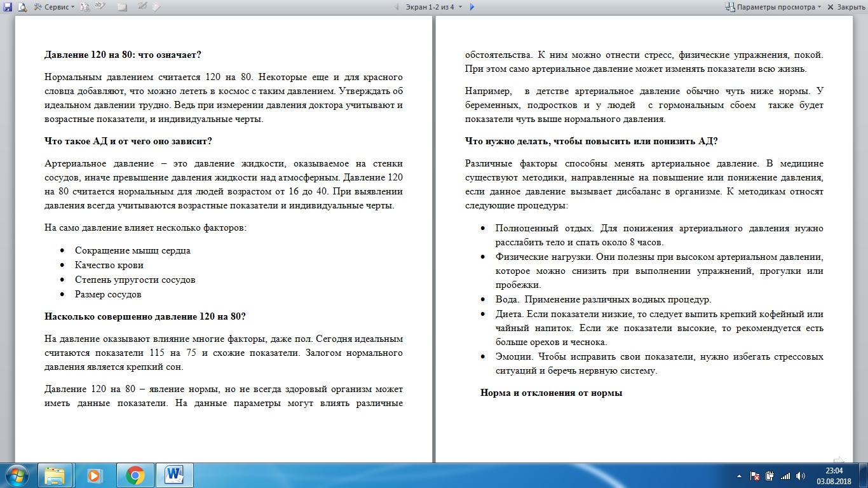Image resolution: width=868 pixels, height=488 pixels.
Task: Select the text highlight pen tool
Action: (x=100, y=7)
